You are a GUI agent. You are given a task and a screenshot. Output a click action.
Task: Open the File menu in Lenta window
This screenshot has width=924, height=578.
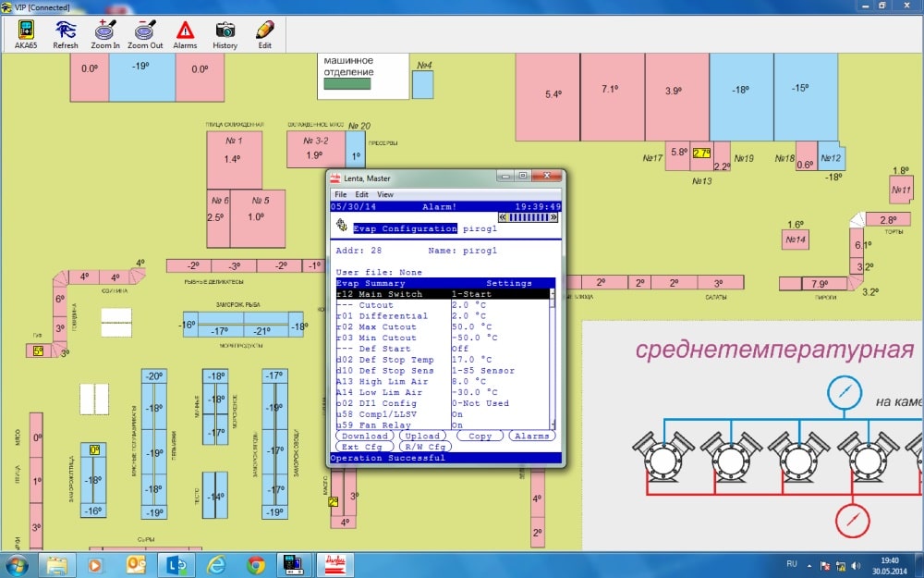(x=341, y=194)
